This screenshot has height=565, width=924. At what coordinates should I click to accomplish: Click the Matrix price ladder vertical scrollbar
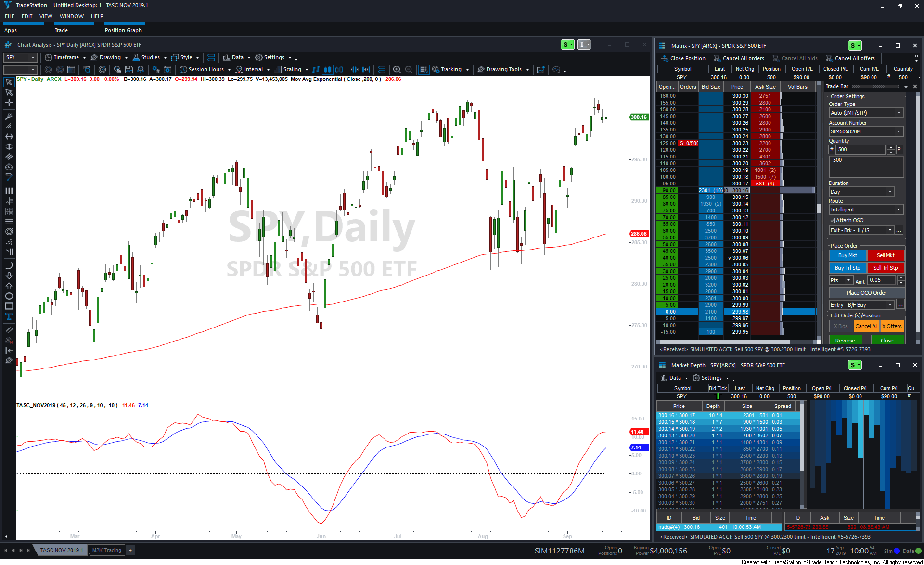pos(819,209)
